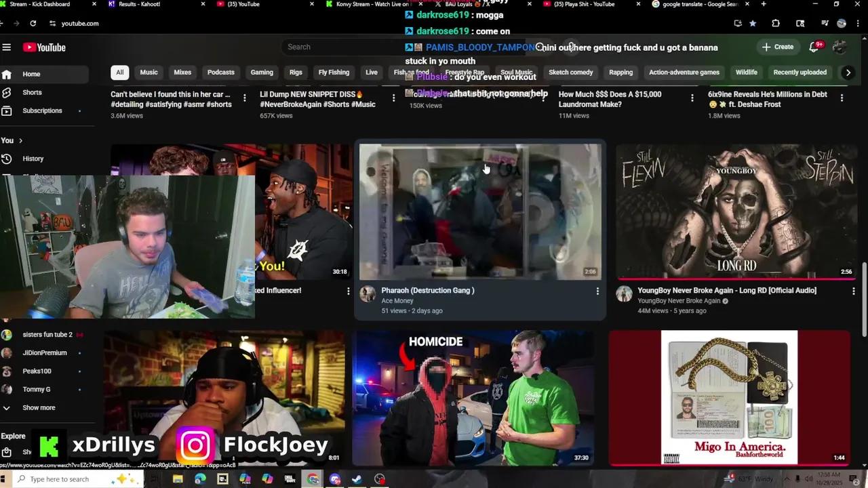This screenshot has height=488, width=868.
Task: Select the 'Rigs' chip
Action: pyautogui.click(x=296, y=73)
